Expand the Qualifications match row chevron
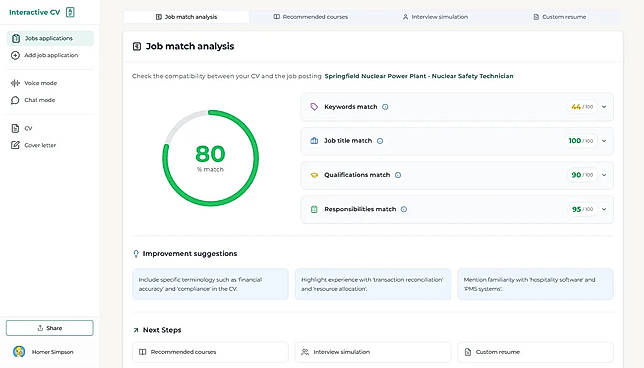 604,175
